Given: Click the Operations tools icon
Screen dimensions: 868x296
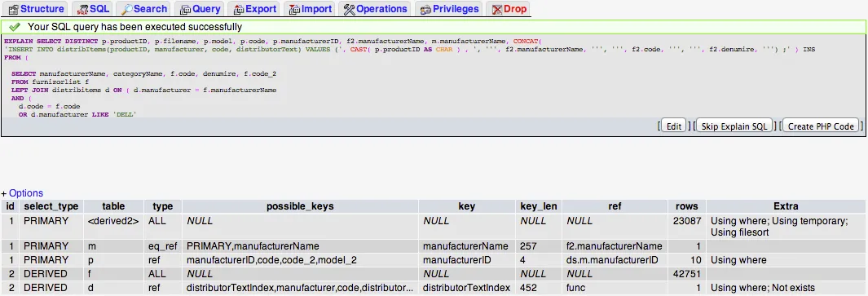Looking at the screenshot, I should click(x=350, y=10).
